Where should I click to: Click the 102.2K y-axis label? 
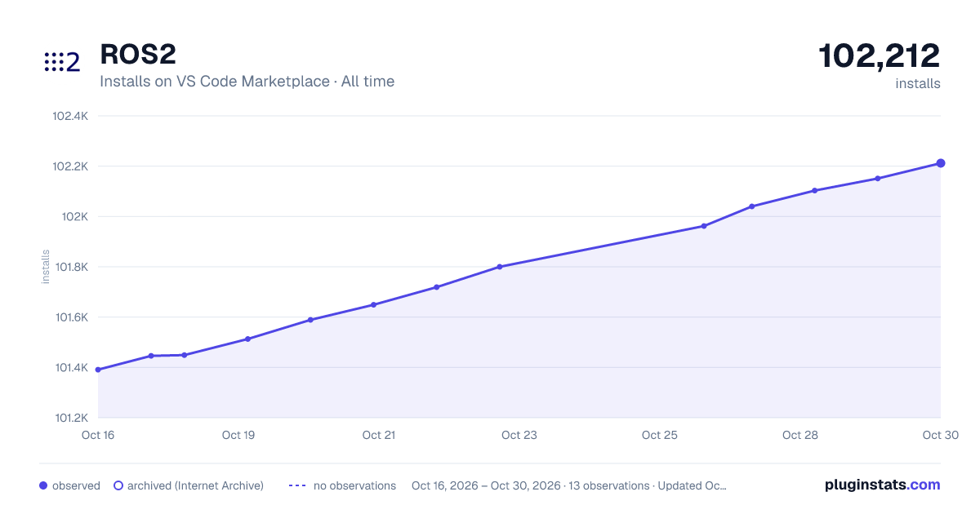tap(70, 166)
